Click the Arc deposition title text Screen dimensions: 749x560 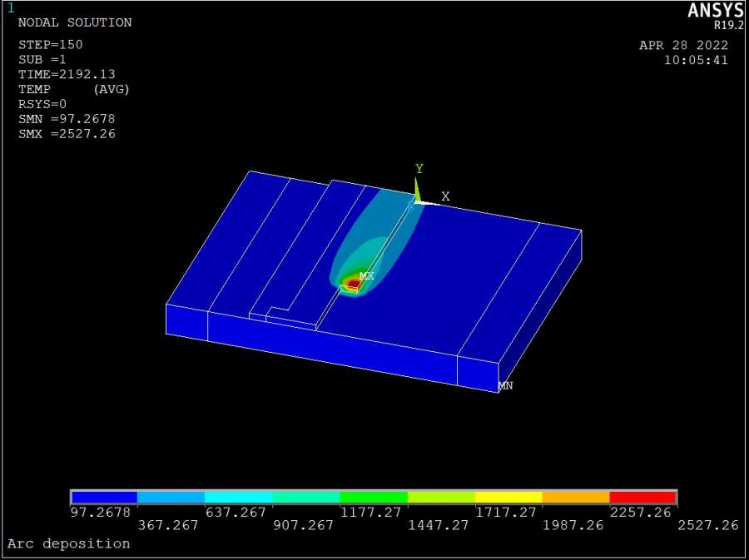(x=68, y=543)
